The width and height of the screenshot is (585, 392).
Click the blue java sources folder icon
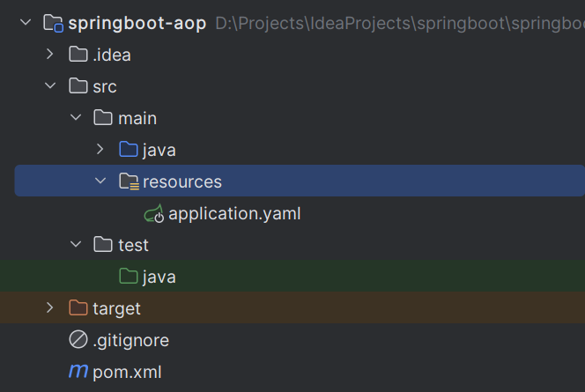tap(129, 149)
